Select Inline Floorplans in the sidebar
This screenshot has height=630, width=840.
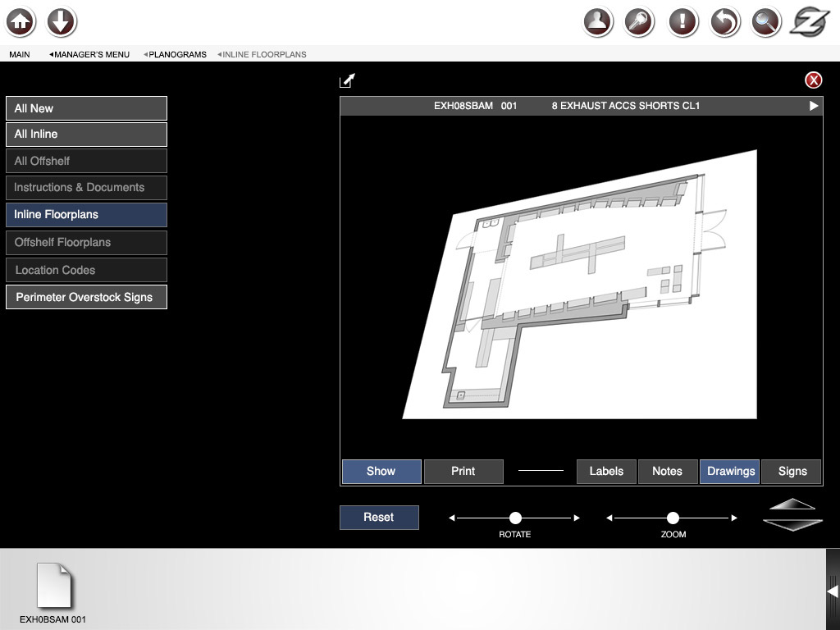[x=86, y=215]
